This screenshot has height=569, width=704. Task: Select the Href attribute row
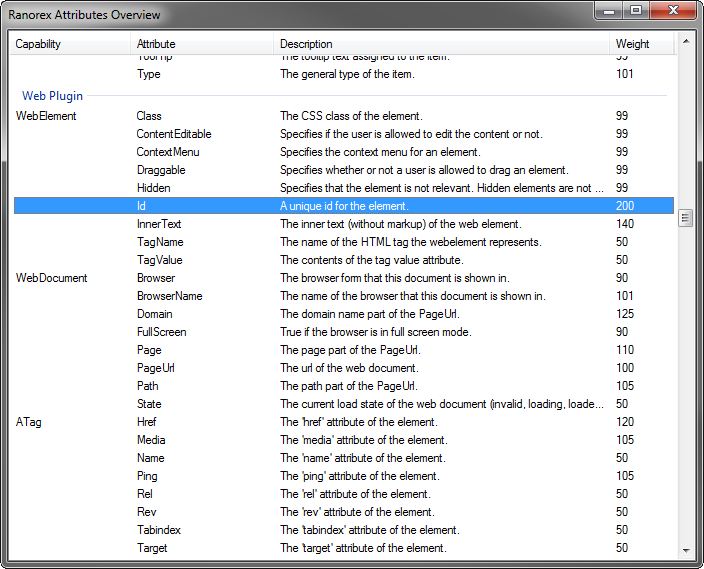point(344,422)
